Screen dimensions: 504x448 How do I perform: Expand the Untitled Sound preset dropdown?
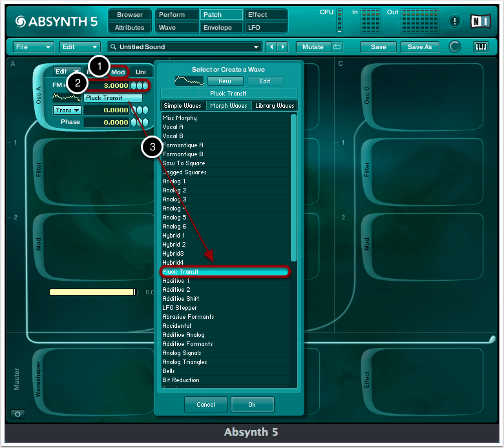coord(257,47)
